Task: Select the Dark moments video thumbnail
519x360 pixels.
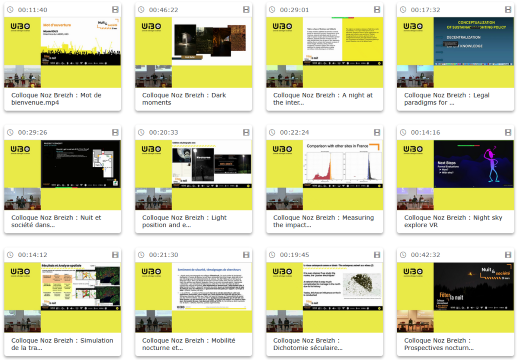Action: [x=194, y=52]
